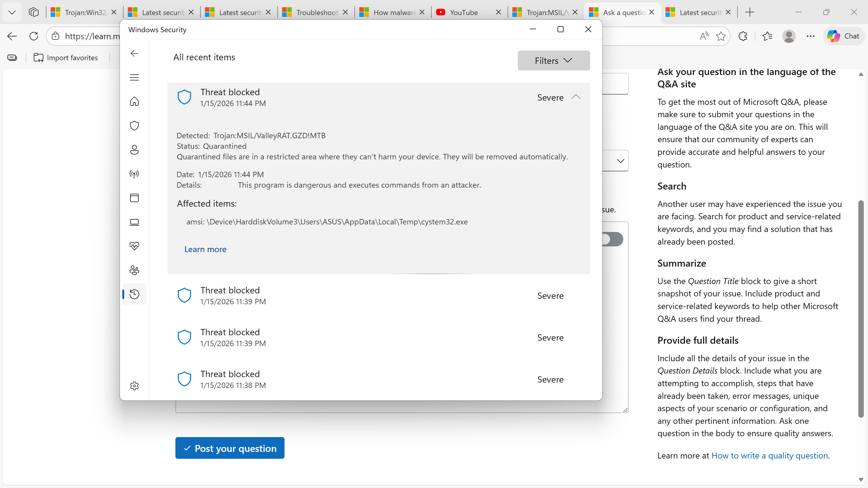Open the Filters dropdown
This screenshot has height=488, width=868.
(553, 61)
